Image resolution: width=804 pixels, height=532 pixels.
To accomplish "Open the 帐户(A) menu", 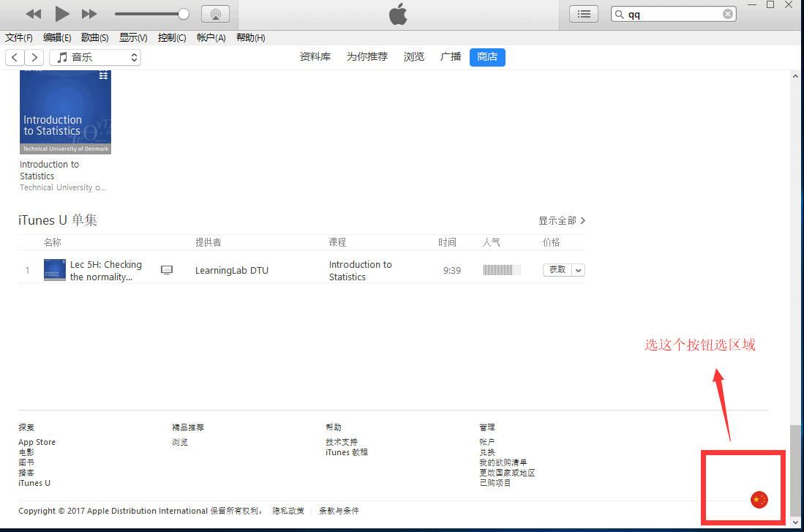I will (x=211, y=37).
